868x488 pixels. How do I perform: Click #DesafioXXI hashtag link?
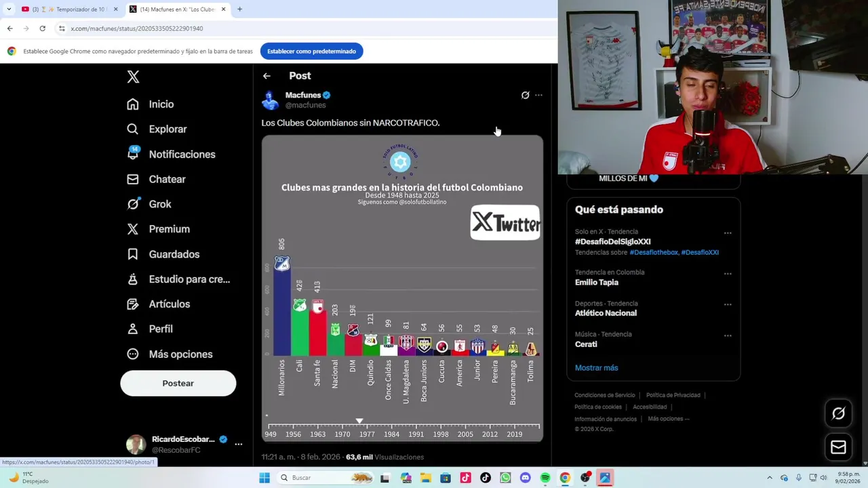(700, 252)
